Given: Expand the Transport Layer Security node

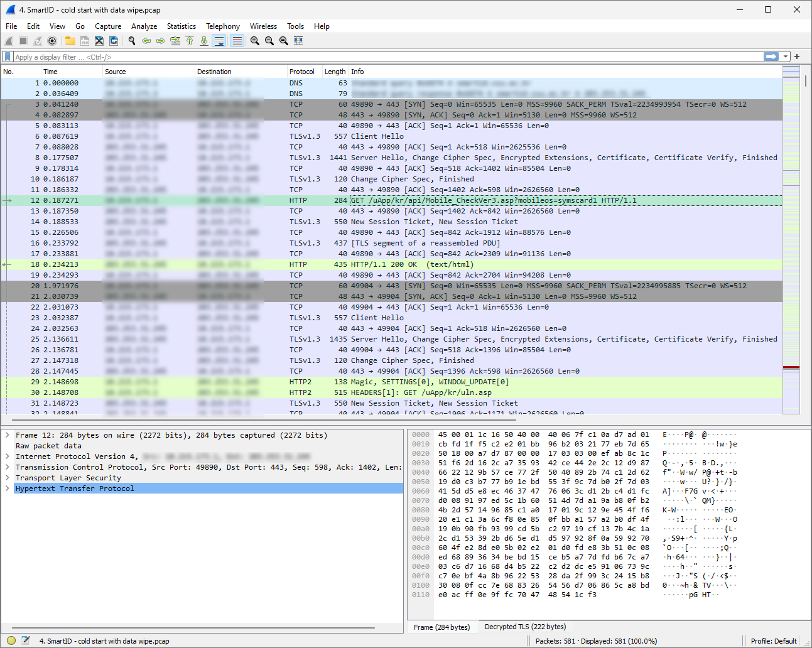Looking at the screenshot, I should coord(8,478).
